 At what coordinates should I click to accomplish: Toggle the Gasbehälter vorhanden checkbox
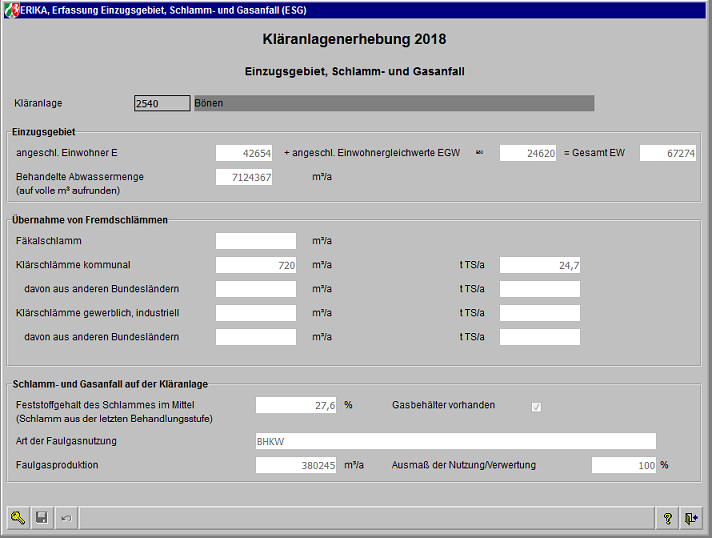(x=537, y=406)
